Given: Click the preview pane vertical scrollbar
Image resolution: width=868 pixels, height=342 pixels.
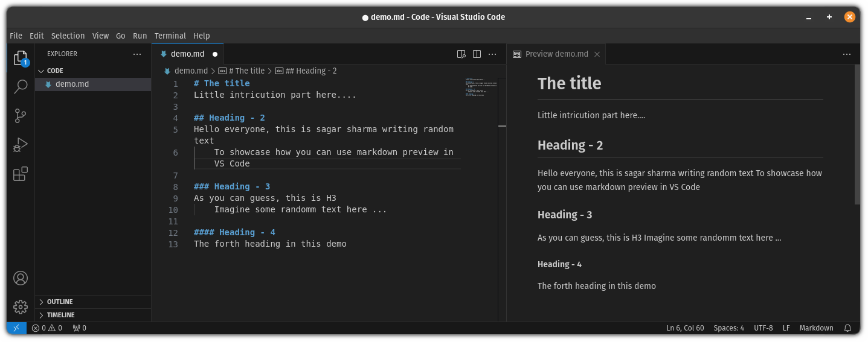Looking at the screenshot, I should click(857, 134).
